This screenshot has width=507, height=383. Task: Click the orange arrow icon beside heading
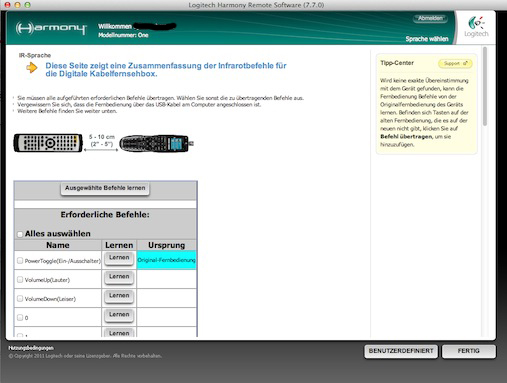32,68
